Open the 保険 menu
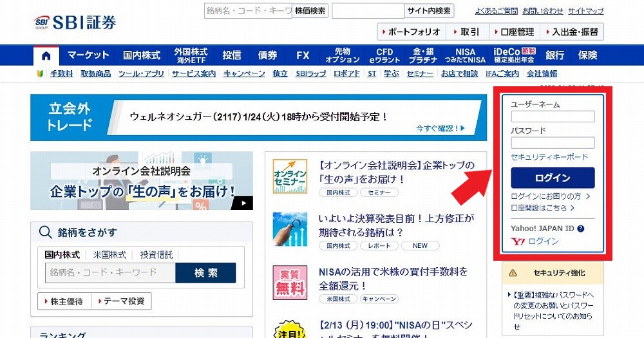Viewport: 644px width, 338px height. pos(588,55)
